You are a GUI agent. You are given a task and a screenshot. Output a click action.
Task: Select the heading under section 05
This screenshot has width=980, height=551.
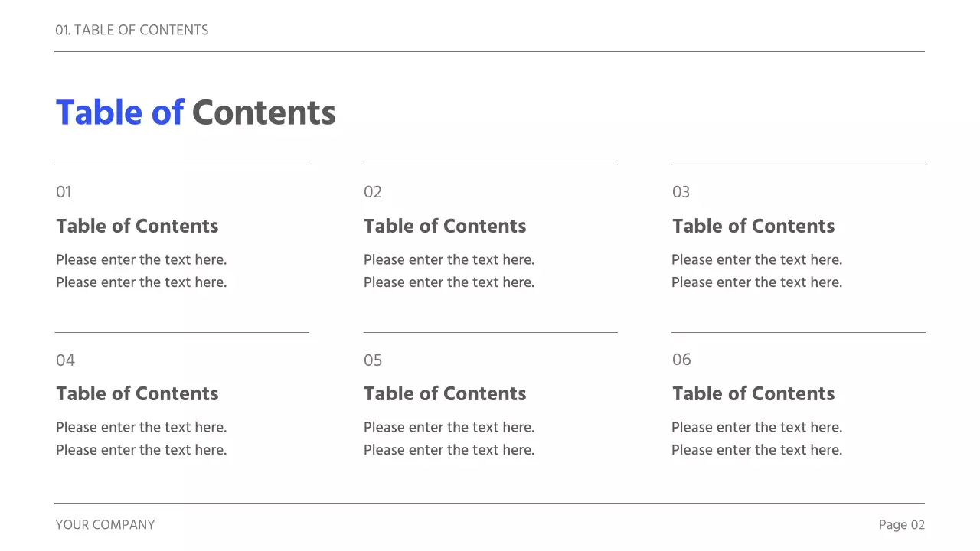click(x=445, y=394)
